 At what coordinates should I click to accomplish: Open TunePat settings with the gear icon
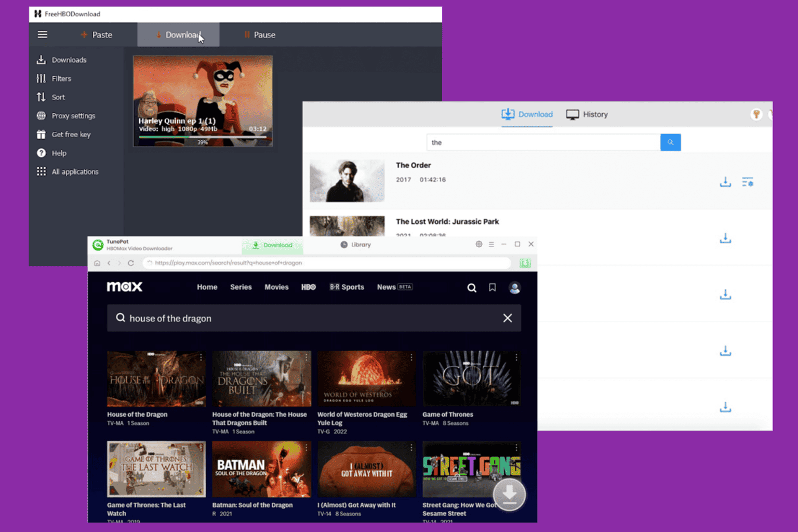point(479,244)
